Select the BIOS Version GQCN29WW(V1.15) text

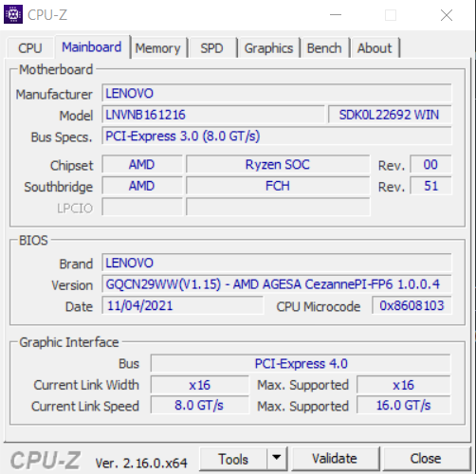coord(277,284)
